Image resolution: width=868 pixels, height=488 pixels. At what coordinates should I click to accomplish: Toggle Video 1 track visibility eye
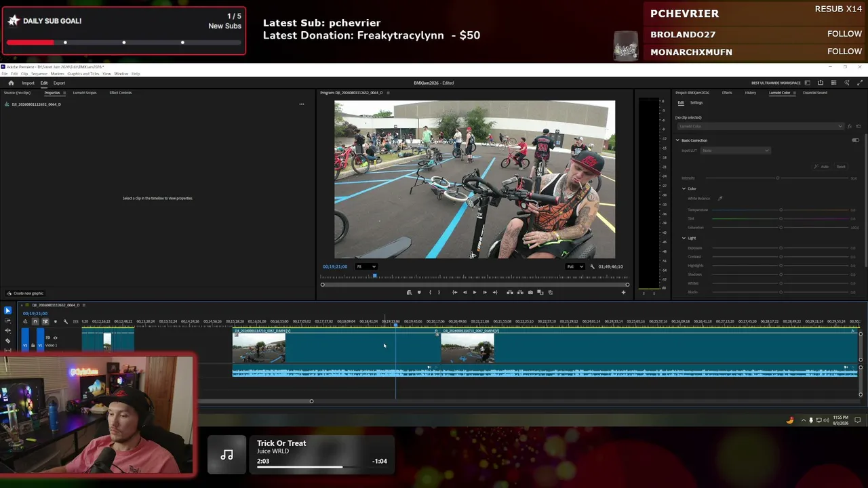coord(55,338)
